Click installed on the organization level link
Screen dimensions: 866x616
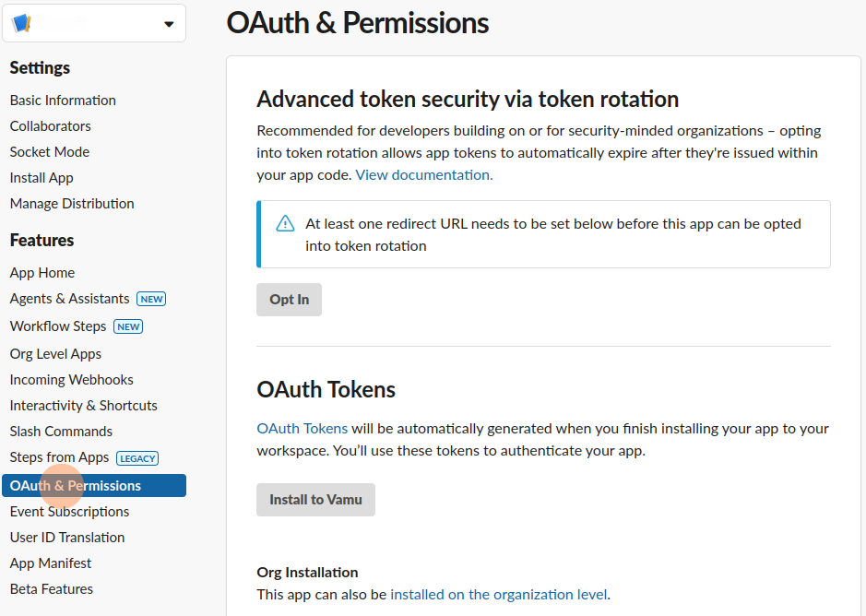click(498, 595)
